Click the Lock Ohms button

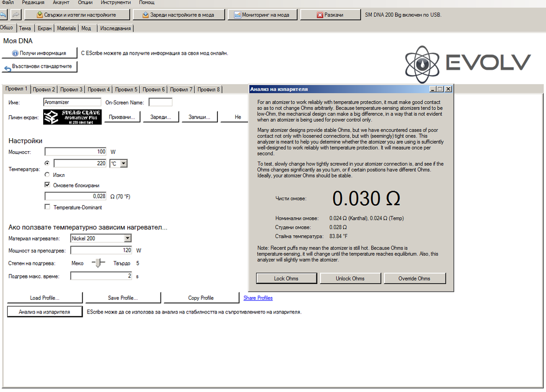click(286, 278)
